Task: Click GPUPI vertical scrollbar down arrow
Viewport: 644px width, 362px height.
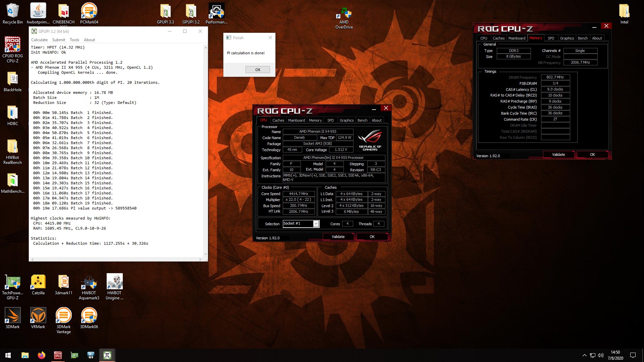Action: [206, 254]
